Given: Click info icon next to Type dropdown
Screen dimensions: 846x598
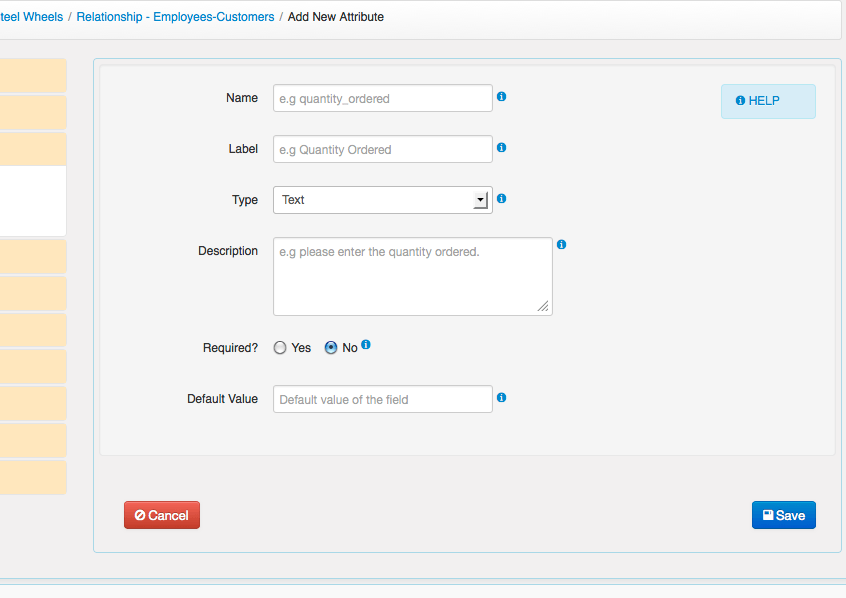Looking at the screenshot, I should (x=501, y=199).
